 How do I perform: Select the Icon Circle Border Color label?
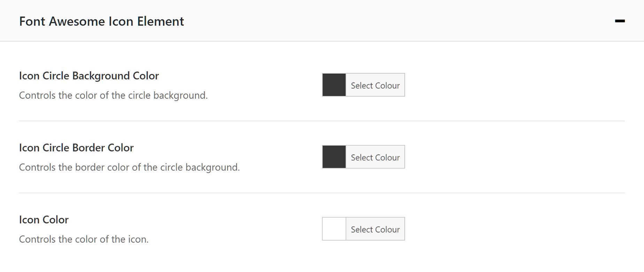76,148
